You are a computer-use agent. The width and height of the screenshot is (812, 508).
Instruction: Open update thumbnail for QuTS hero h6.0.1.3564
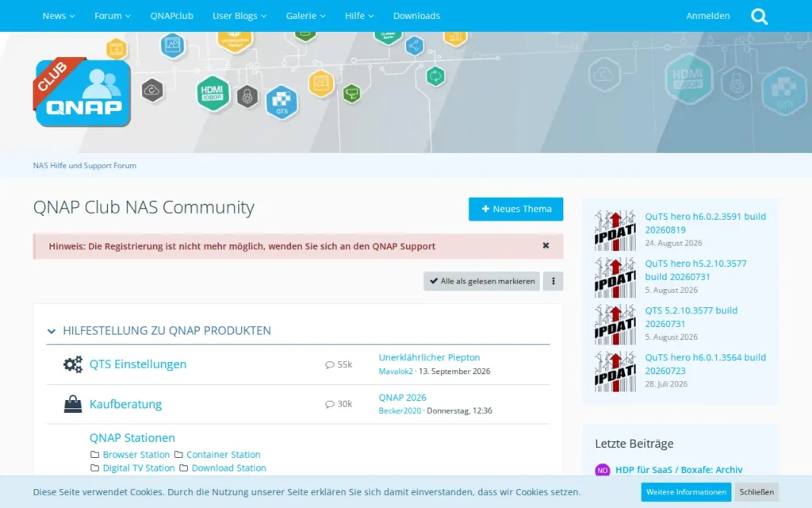[x=615, y=371]
